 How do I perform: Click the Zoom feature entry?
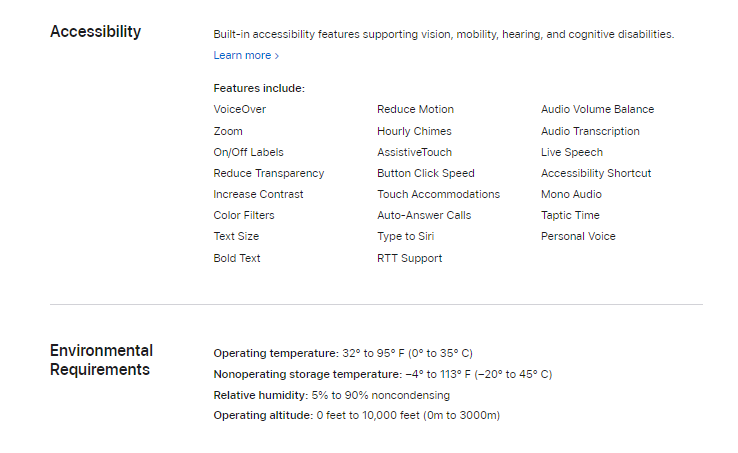[228, 131]
